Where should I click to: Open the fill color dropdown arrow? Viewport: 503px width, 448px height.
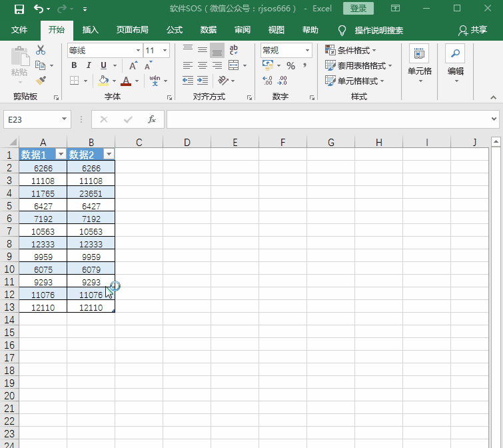114,81
